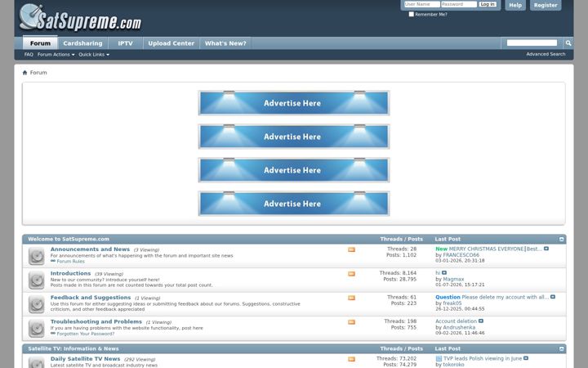This screenshot has width=588, height=368.
Task: Click the FAQ menu link
Action: tap(29, 55)
